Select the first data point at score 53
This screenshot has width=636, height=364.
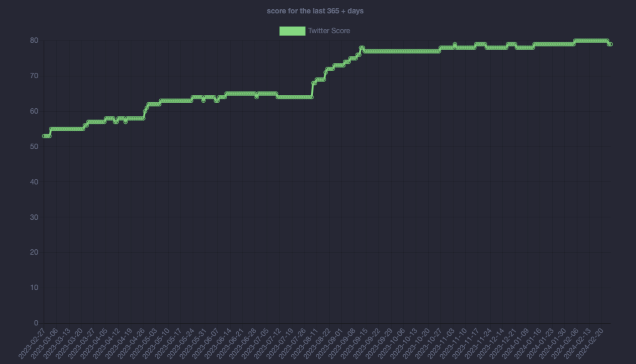click(44, 136)
